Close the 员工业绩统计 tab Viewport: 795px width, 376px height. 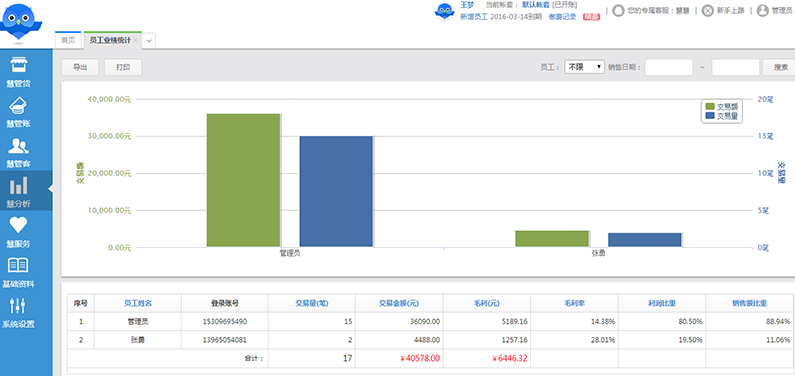135,41
